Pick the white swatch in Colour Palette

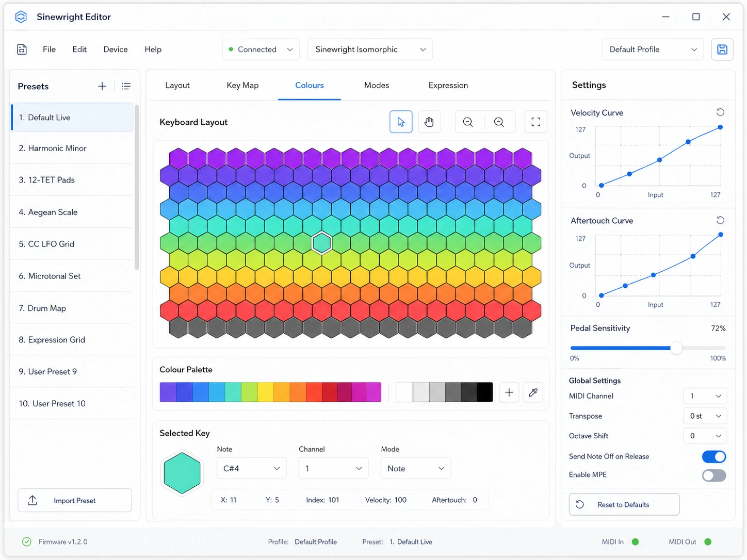coord(404,392)
